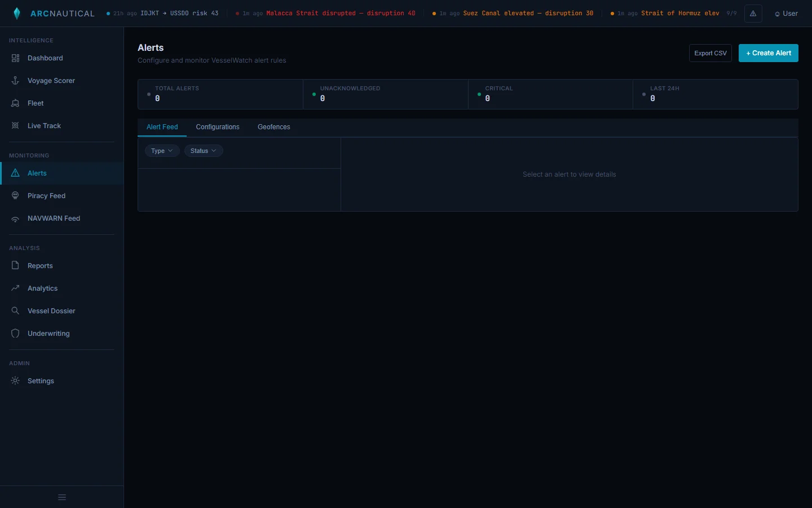Select the Voyage Scorer anchor icon
Viewport: 812px width, 508px height.
(15, 81)
